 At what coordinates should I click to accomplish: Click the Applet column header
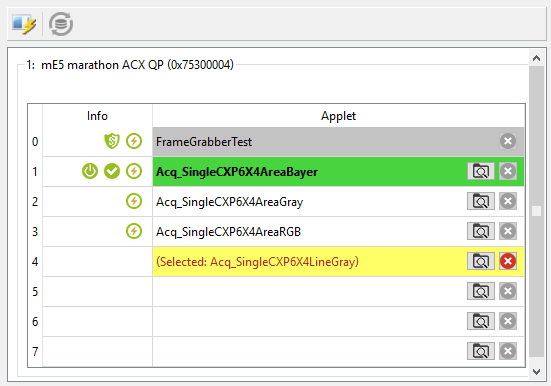coord(338,116)
